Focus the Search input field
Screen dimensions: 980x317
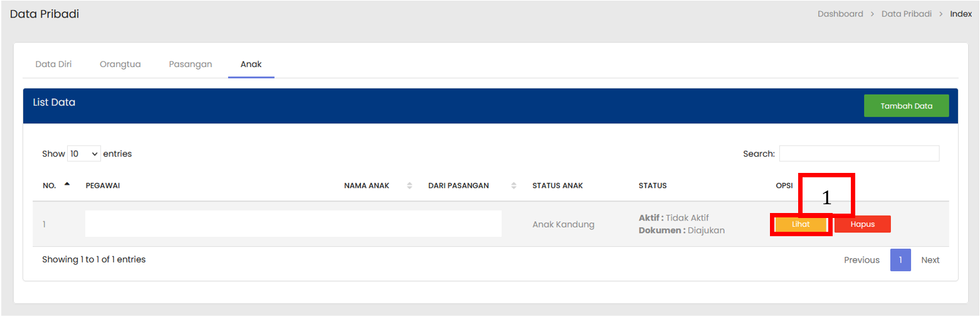858,153
